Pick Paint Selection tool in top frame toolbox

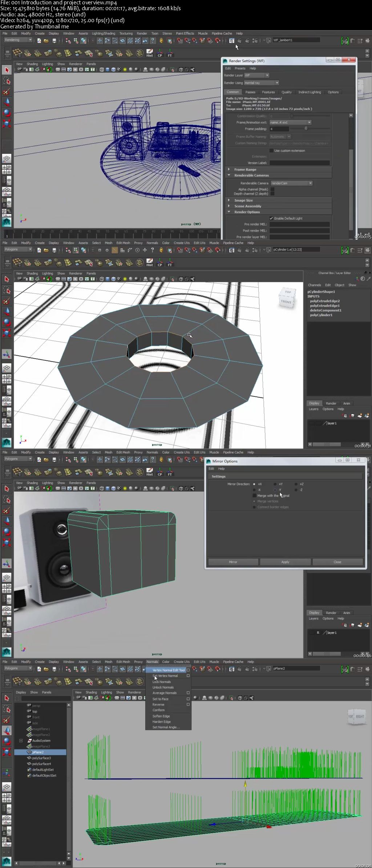click(7, 92)
